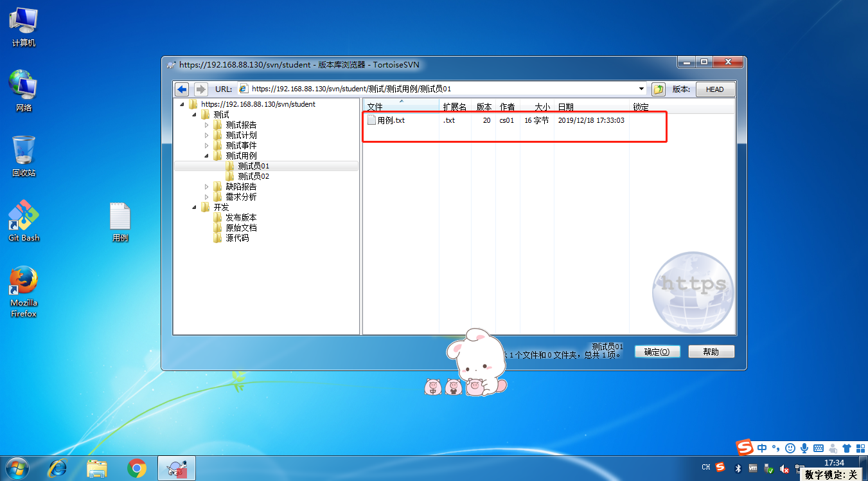868x481 pixels.
Task: Select the 需求分析 folder label
Action: [x=241, y=197]
